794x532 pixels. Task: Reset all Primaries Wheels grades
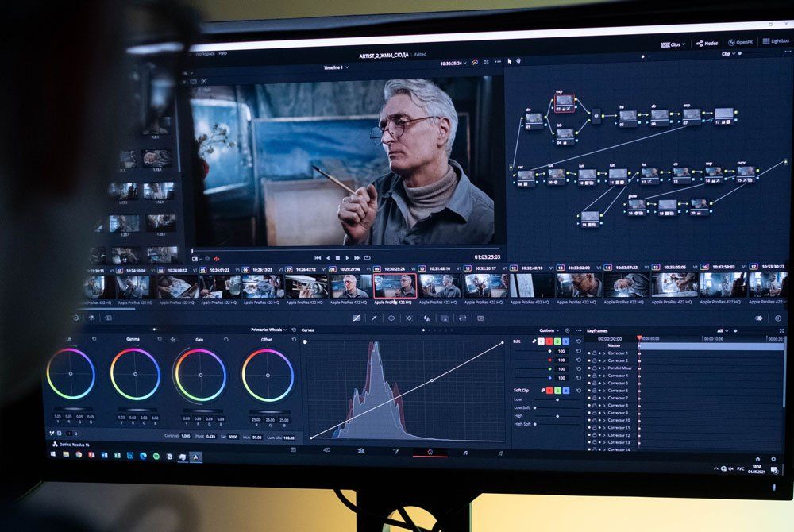pos(294,330)
